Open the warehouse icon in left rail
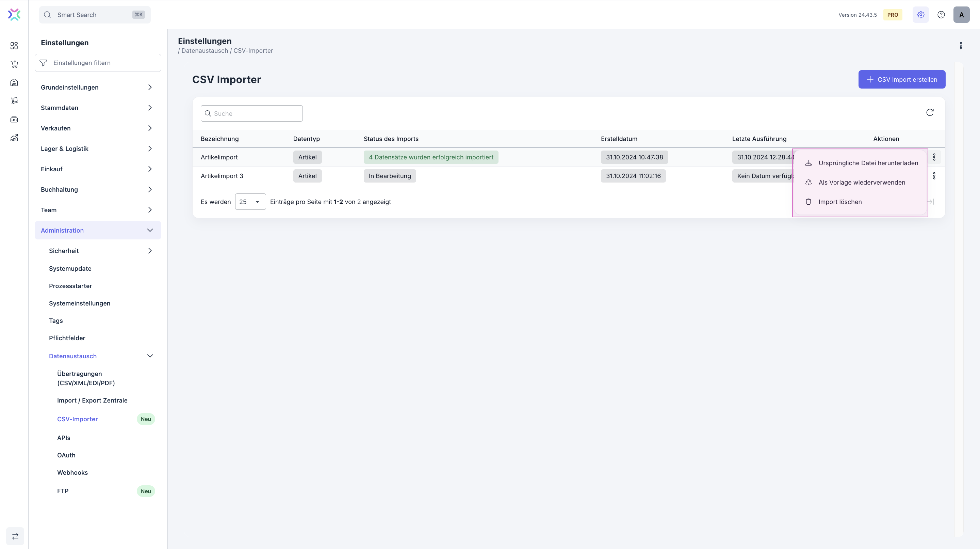The image size is (980, 549). 14,83
